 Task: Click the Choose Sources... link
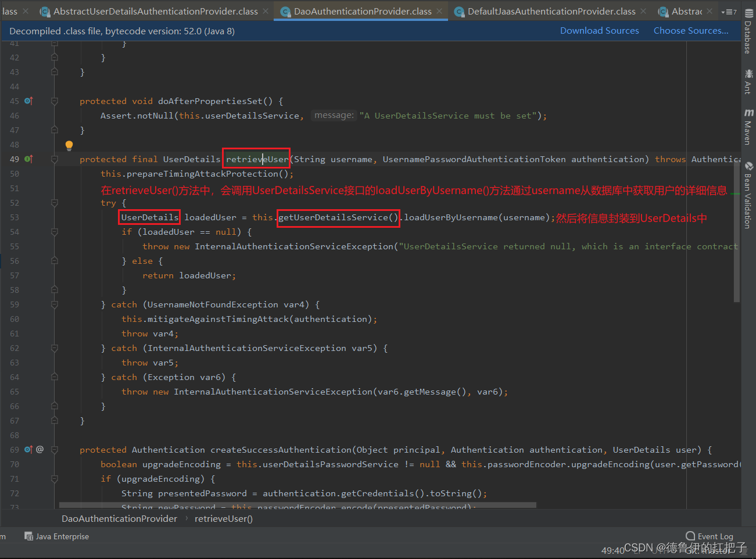pyautogui.click(x=691, y=31)
